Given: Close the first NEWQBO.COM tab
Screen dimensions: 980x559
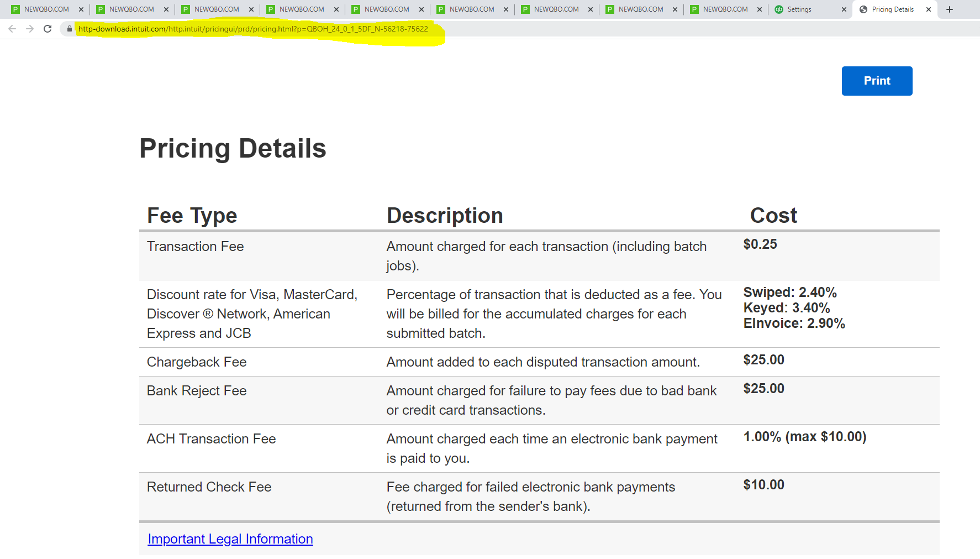Looking at the screenshot, I should (81, 9).
